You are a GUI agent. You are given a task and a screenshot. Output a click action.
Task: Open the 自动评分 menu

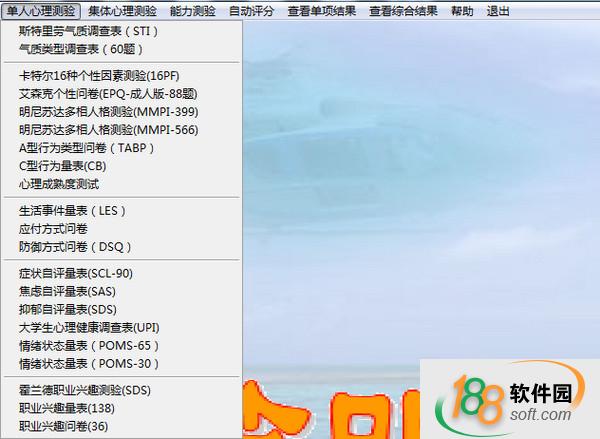point(251,11)
